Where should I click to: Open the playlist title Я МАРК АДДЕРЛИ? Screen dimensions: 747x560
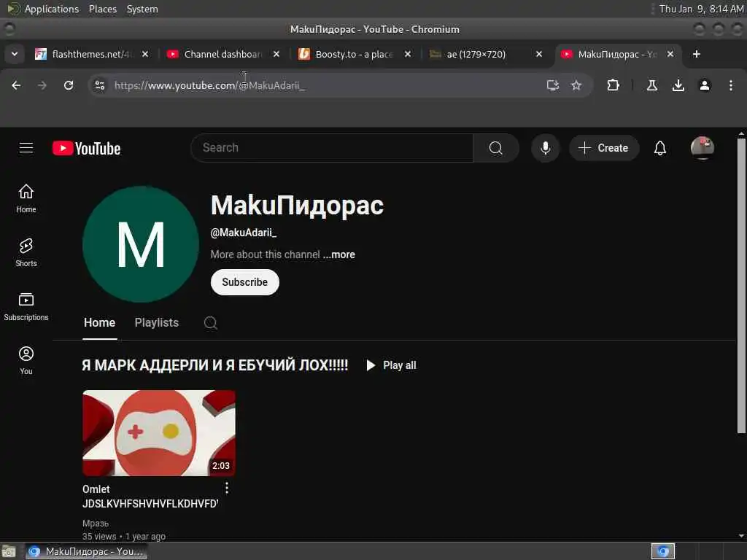click(215, 365)
